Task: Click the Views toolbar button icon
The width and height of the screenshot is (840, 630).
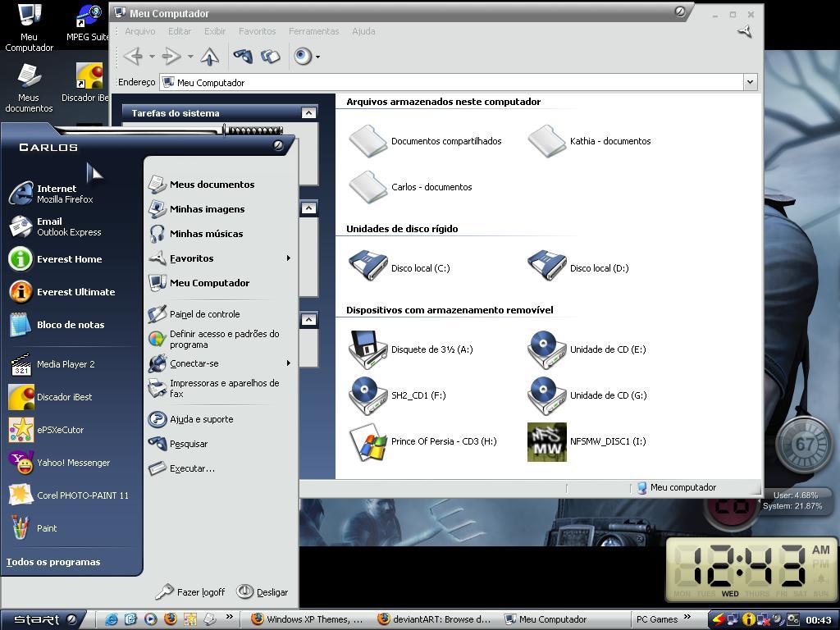Action: point(303,57)
